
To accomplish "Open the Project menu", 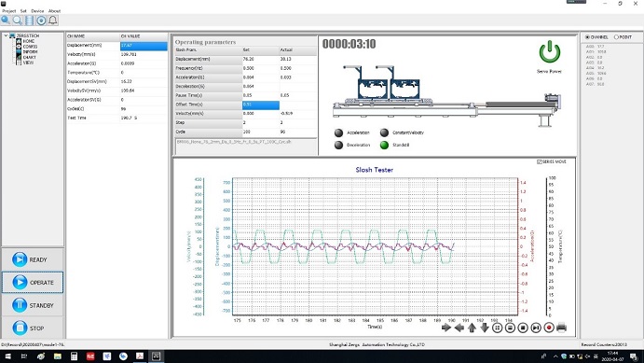I will click(x=9, y=11).
